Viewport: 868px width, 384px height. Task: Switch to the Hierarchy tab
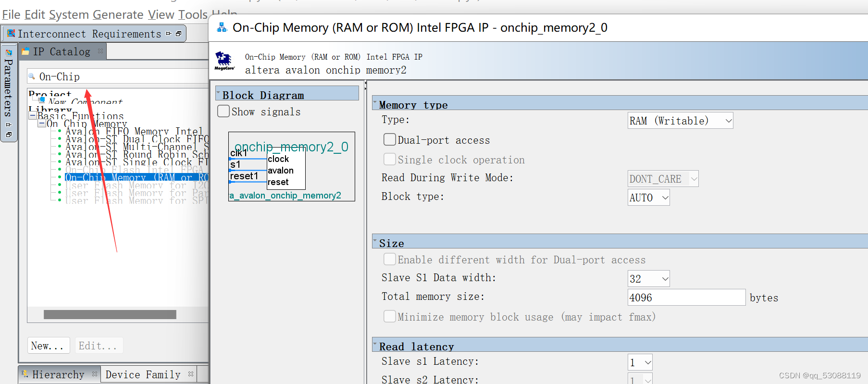[x=59, y=374]
